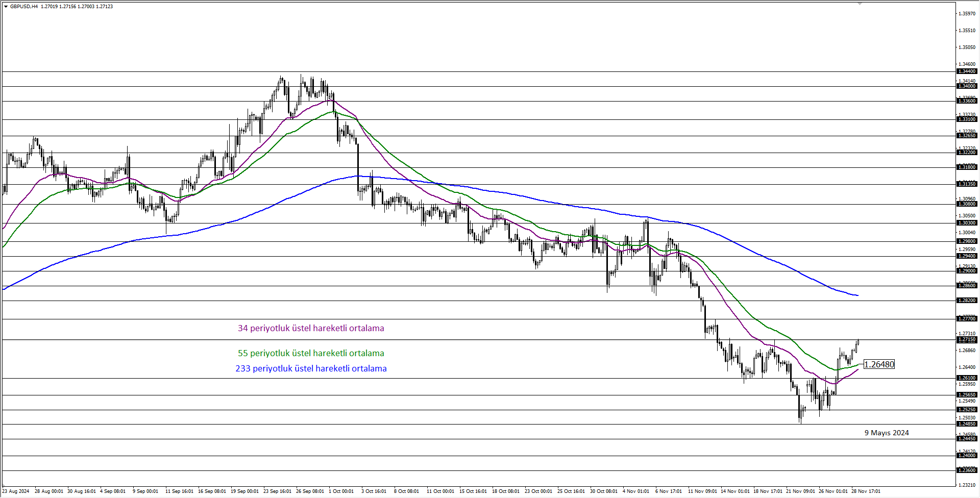Screen dimensions: 980x498
Task: Click the '14 Nov 01:01' time axis label
Action: point(735,491)
